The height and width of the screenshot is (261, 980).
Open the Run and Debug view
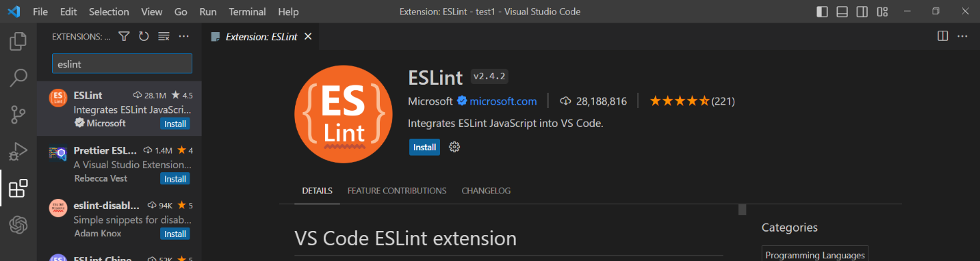coord(18,151)
